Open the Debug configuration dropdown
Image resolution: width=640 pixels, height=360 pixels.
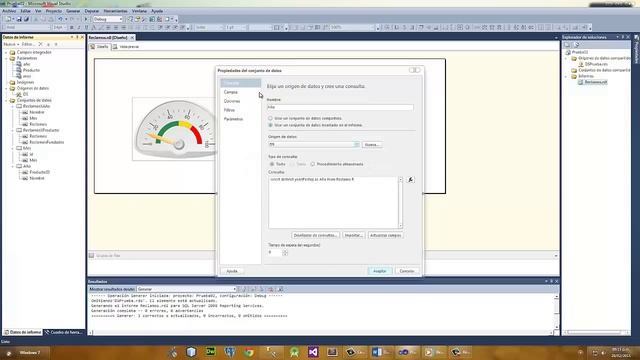click(x=121, y=19)
